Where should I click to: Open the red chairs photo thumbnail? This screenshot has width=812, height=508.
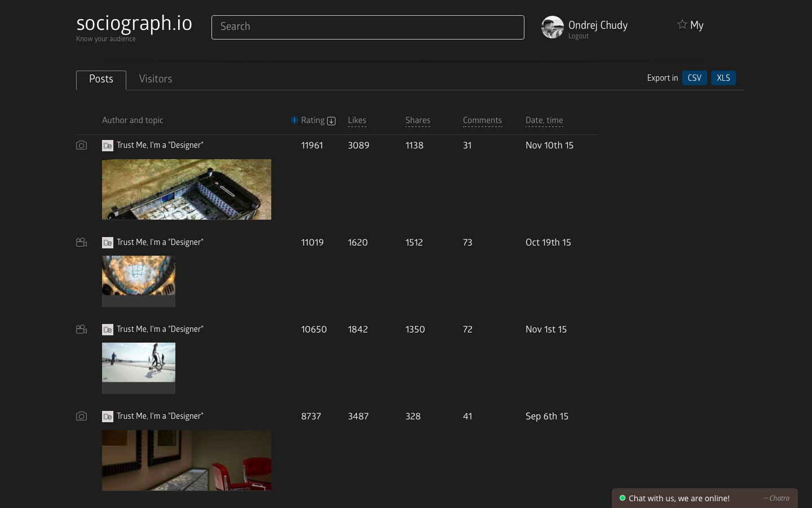[x=187, y=461]
